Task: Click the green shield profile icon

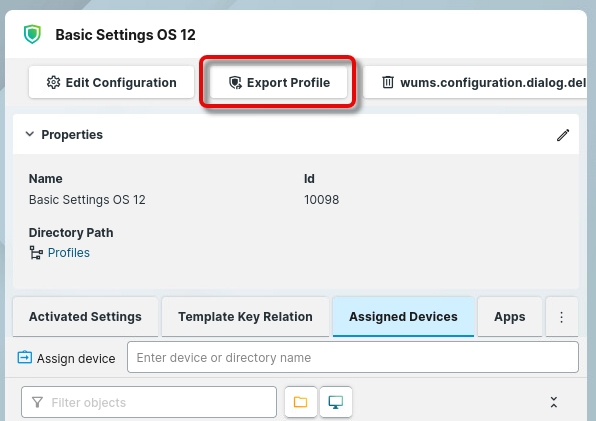Action: 32,34
